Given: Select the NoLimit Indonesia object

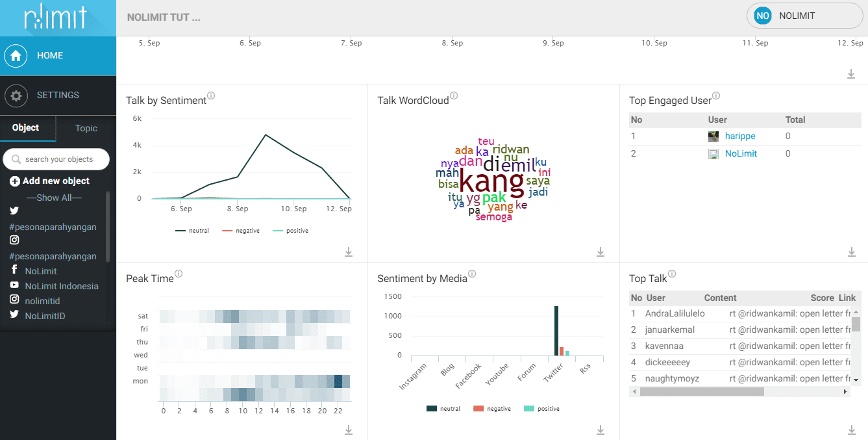Looking at the screenshot, I should coord(62,286).
